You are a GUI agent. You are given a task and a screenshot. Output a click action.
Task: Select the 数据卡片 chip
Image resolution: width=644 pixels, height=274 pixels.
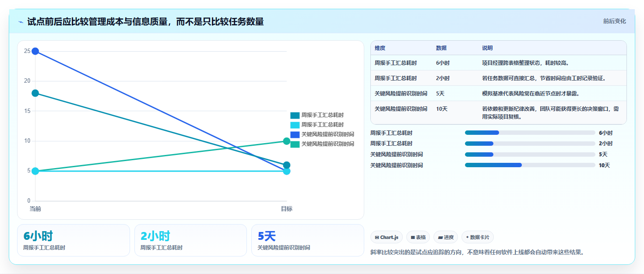pyautogui.click(x=478, y=237)
